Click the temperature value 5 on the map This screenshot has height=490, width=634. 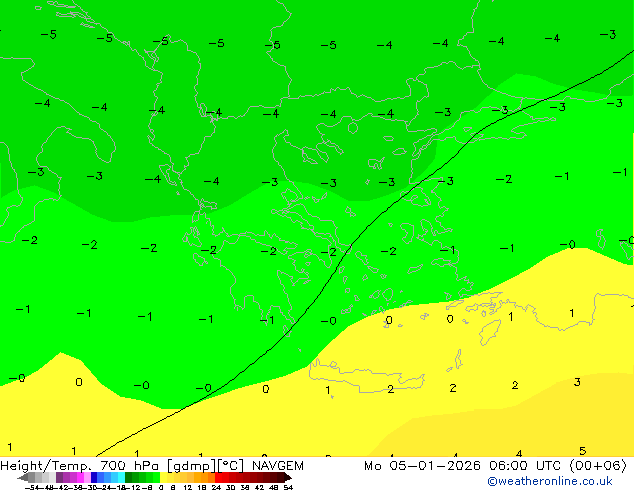(x=582, y=450)
